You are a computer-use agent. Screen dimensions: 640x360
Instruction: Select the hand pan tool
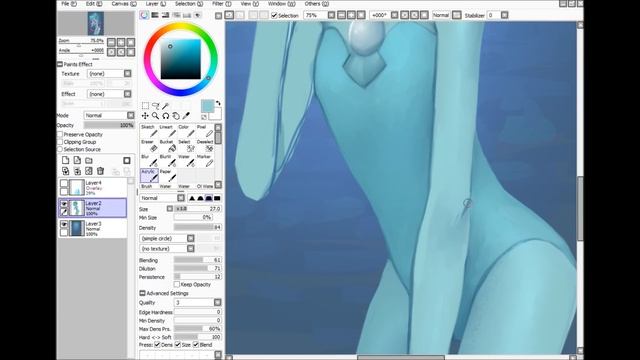point(176,116)
